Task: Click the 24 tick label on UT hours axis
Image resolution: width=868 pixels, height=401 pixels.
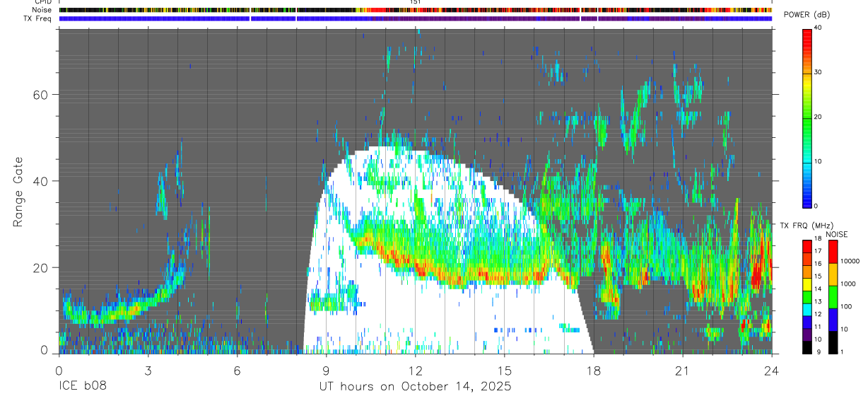Action: (772, 371)
